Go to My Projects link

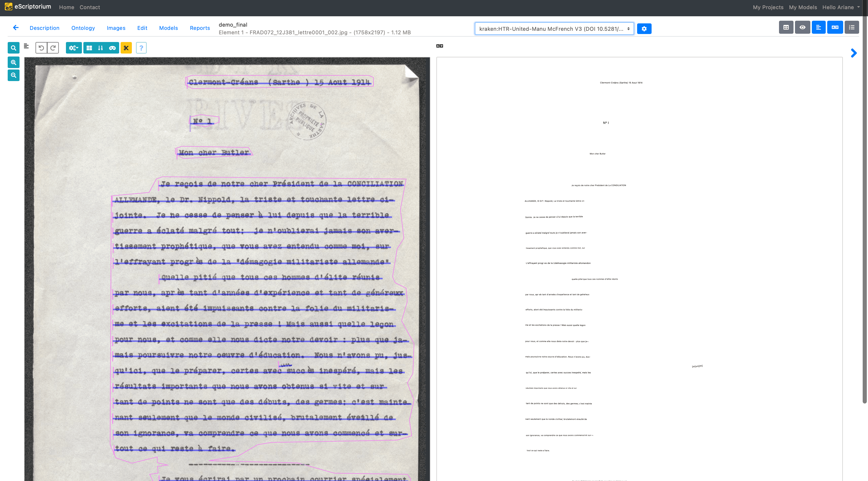click(768, 7)
